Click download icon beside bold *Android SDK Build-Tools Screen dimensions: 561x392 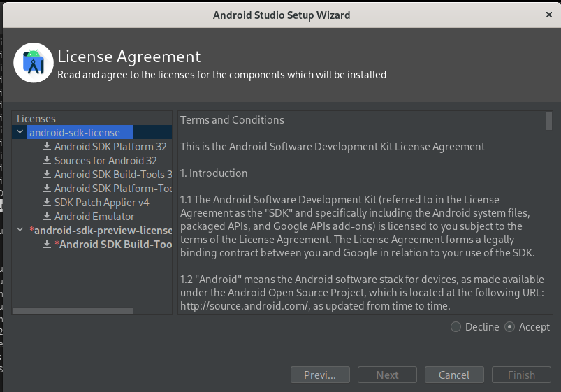click(47, 244)
